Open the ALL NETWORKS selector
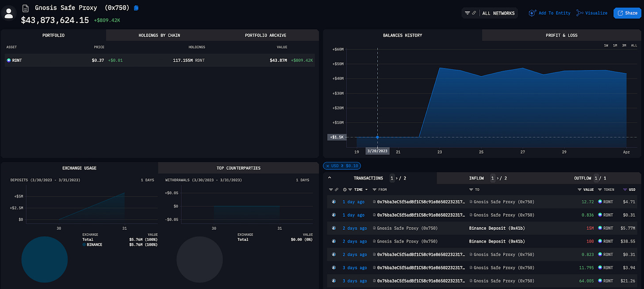The height and width of the screenshot is (289, 644). tap(498, 13)
